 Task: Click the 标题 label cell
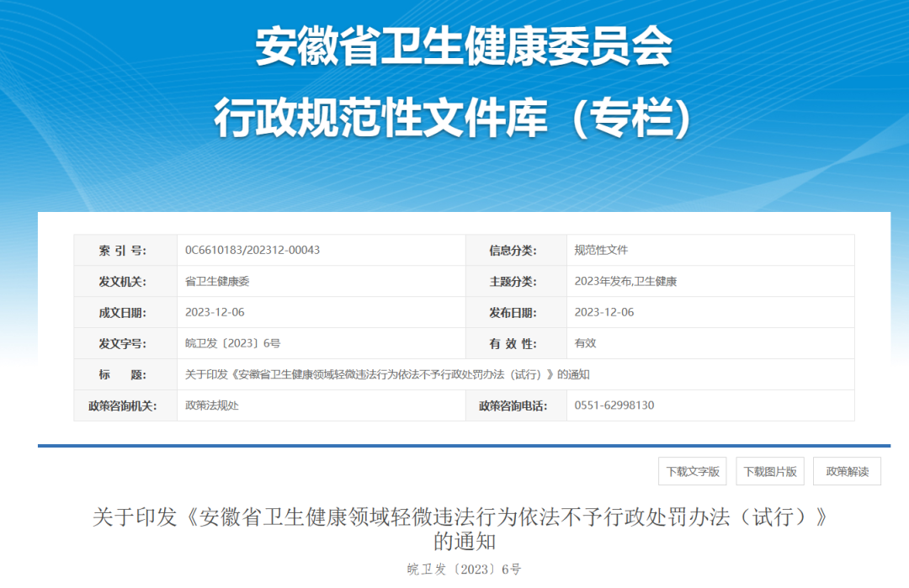click(125, 374)
